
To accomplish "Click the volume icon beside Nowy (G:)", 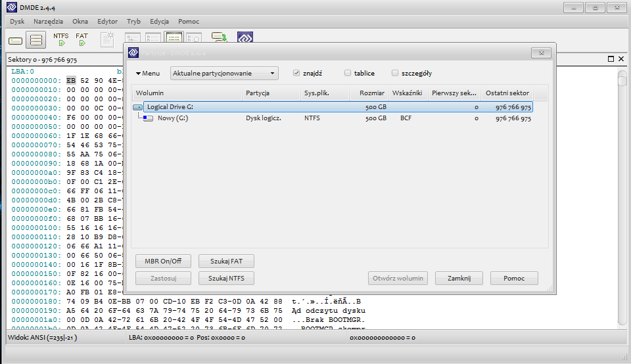I will click(x=148, y=118).
